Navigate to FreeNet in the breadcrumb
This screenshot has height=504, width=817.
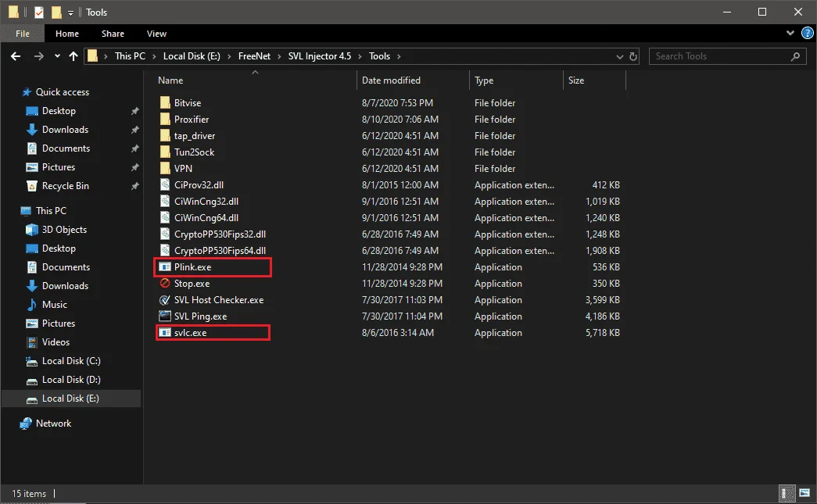[254, 56]
